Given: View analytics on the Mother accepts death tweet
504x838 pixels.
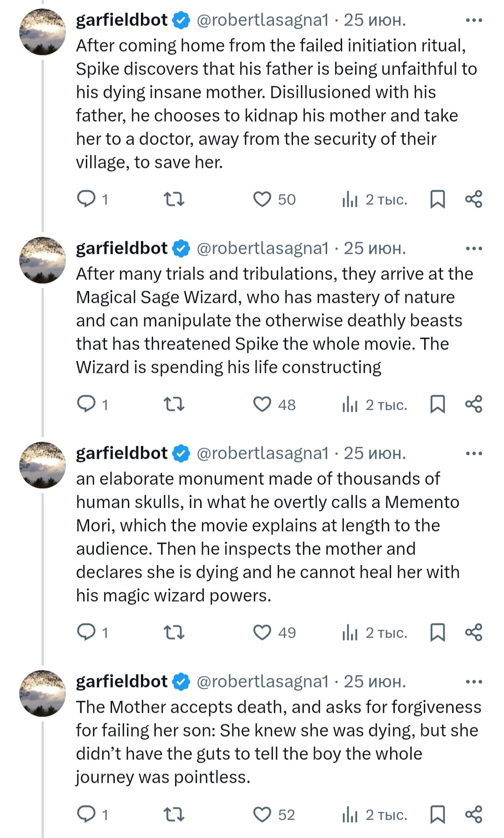Looking at the screenshot, I should [x=350, y=815].
